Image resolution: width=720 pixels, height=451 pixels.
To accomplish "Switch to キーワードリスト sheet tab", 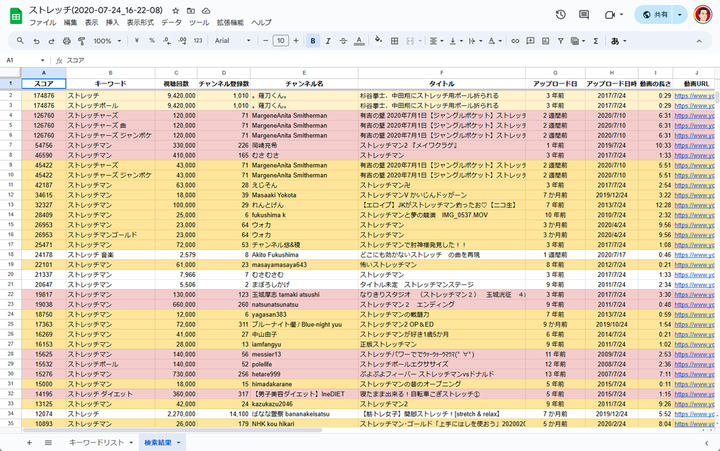I will (96, 441).
